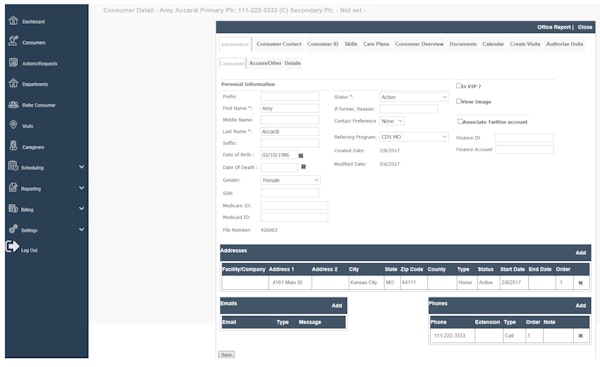Viewport: 600px width, 367px height.
Task: Click the Caregivers sidebar icon
Action: click(13, 146)
